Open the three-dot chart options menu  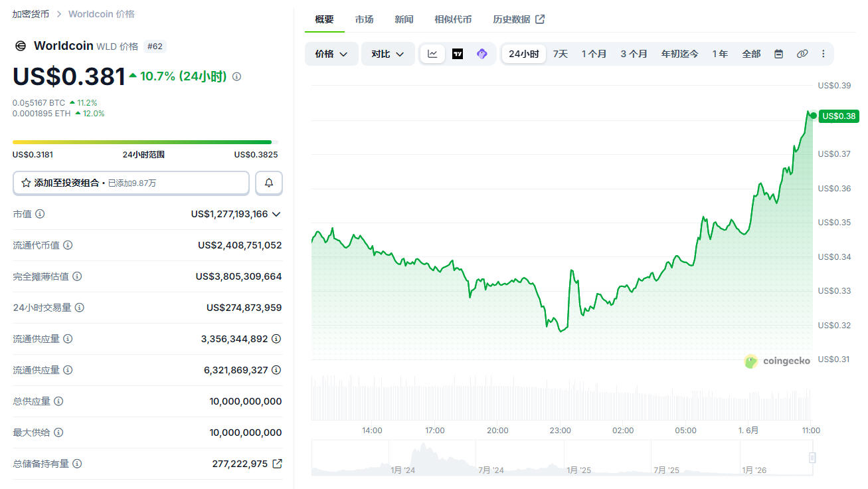pyautogui.click(x=824, y=54)
